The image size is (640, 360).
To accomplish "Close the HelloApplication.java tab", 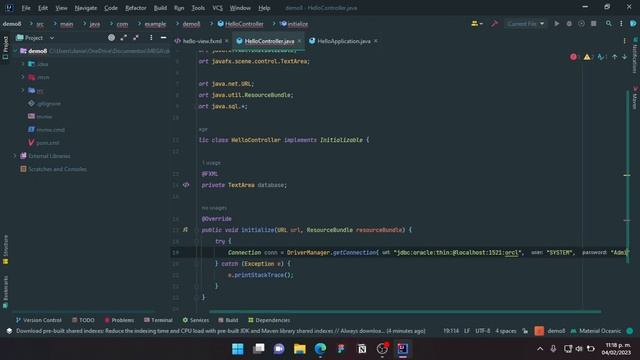I will click(376, 41).
